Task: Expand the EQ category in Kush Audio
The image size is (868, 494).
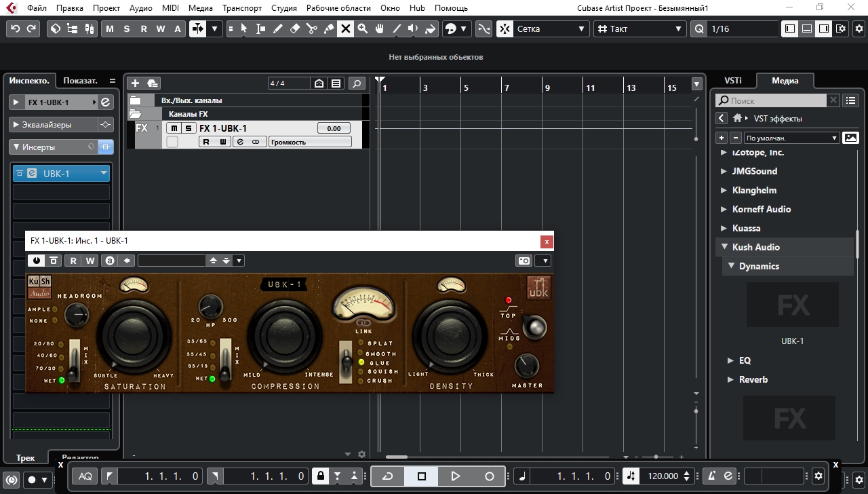Action: click(x=731, y=360)
